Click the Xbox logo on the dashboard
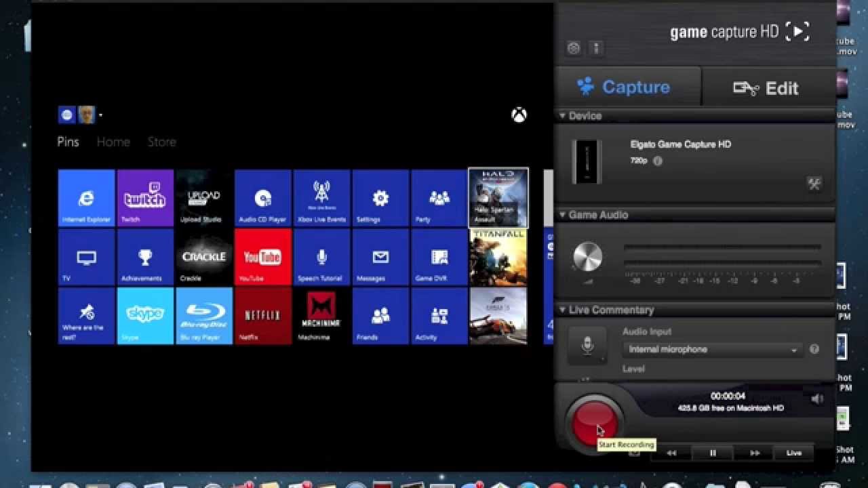 click(x=519, y=115)
